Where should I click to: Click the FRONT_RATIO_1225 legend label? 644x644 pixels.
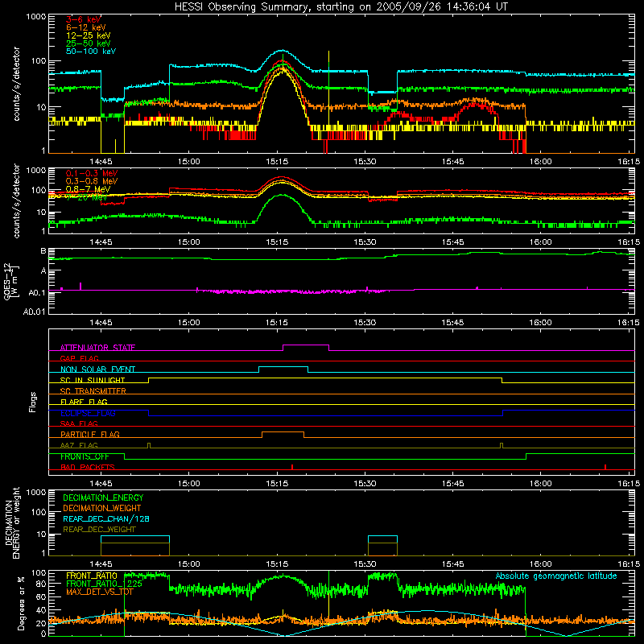click(x=104, y=584)
